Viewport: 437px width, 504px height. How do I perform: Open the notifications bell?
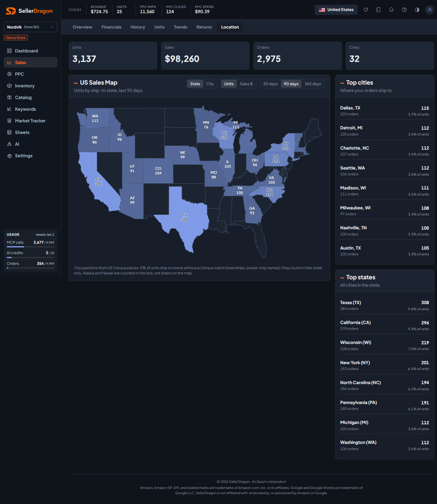point(391,10)
